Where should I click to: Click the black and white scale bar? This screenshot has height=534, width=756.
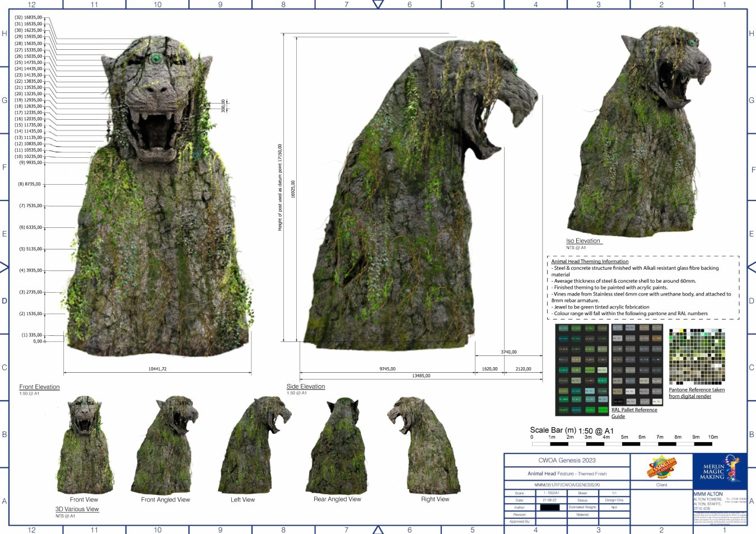[x=622, y=444]
